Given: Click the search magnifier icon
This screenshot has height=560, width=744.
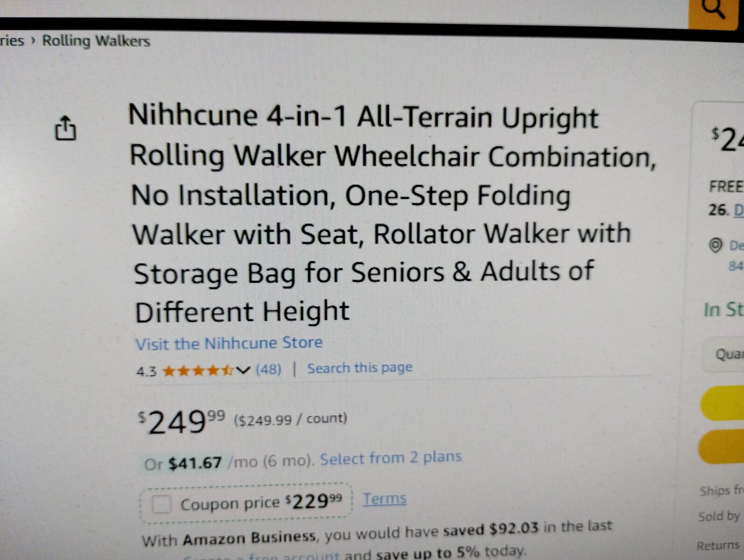Looking at the screenshot, I should (x=713, y=9).
